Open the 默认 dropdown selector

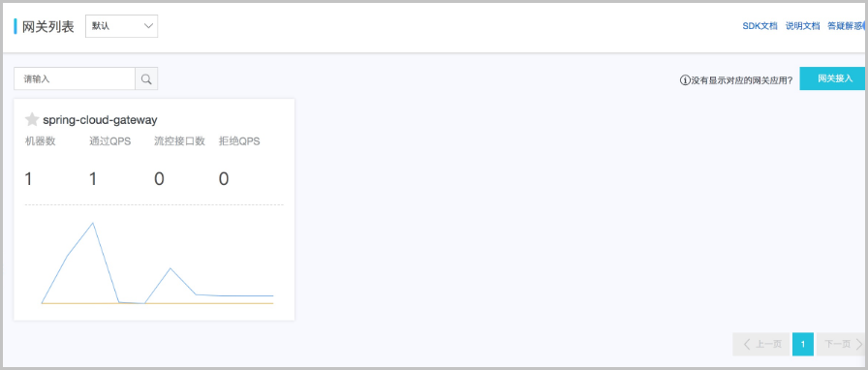(x=122, y=26)
